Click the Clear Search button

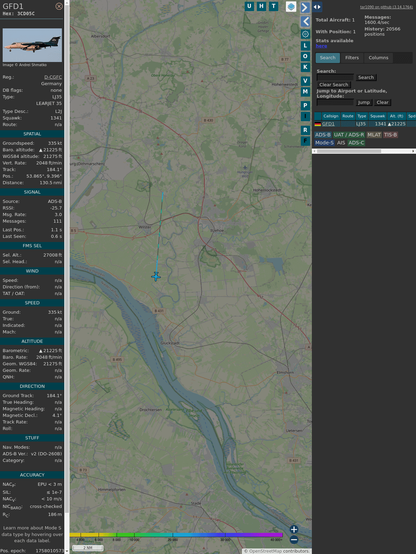pyautogui.click(x=334, y=85)
